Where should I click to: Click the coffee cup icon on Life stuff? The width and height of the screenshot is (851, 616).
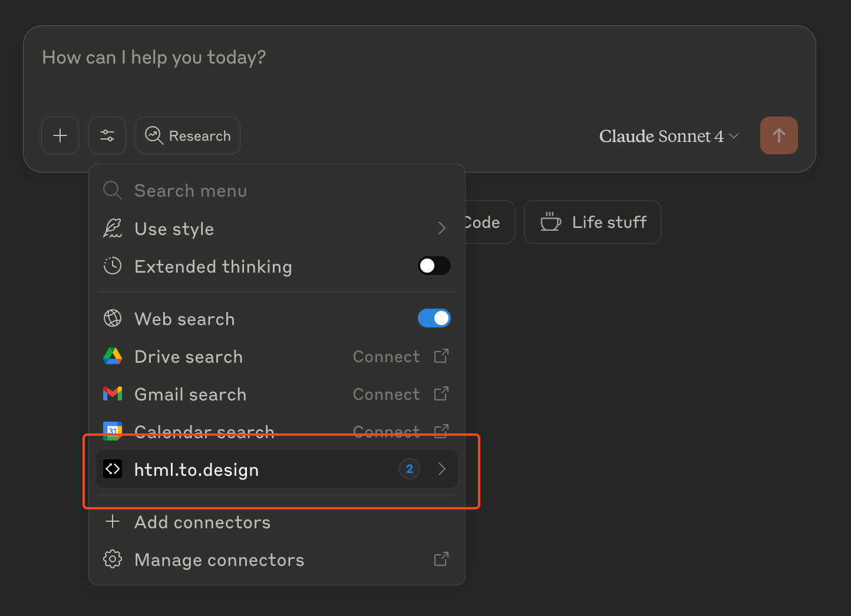[x=550, y=221]
